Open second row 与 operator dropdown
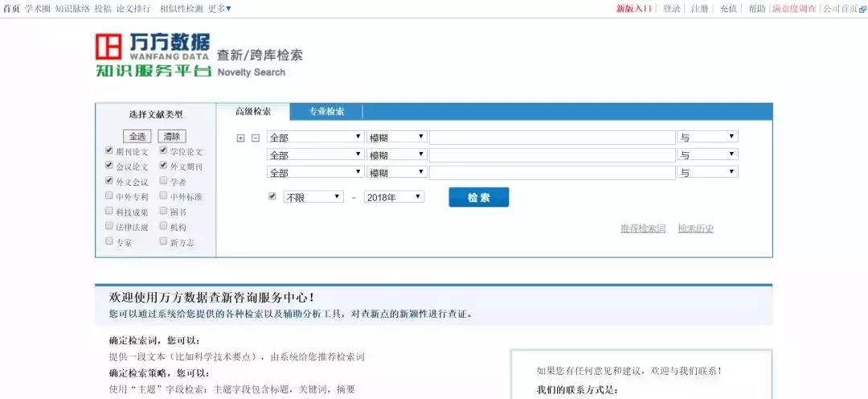Image resolution: width=868 pixels, height=399 pixels. pos(707,154)
